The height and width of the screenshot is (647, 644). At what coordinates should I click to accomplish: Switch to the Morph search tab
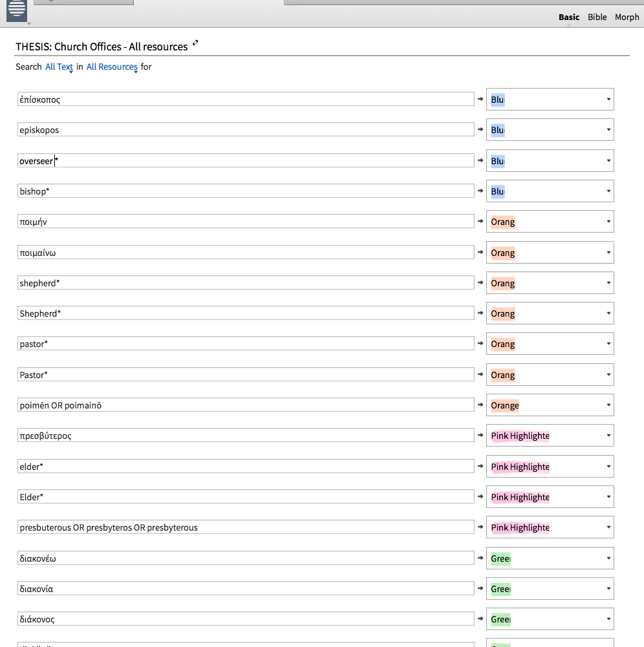pyautogui.click(x=627, y=17)
